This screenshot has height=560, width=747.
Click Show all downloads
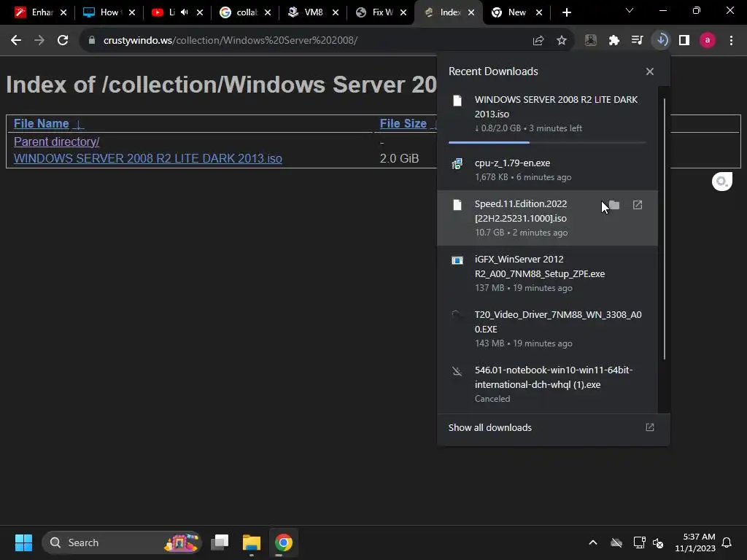(489, 427)
